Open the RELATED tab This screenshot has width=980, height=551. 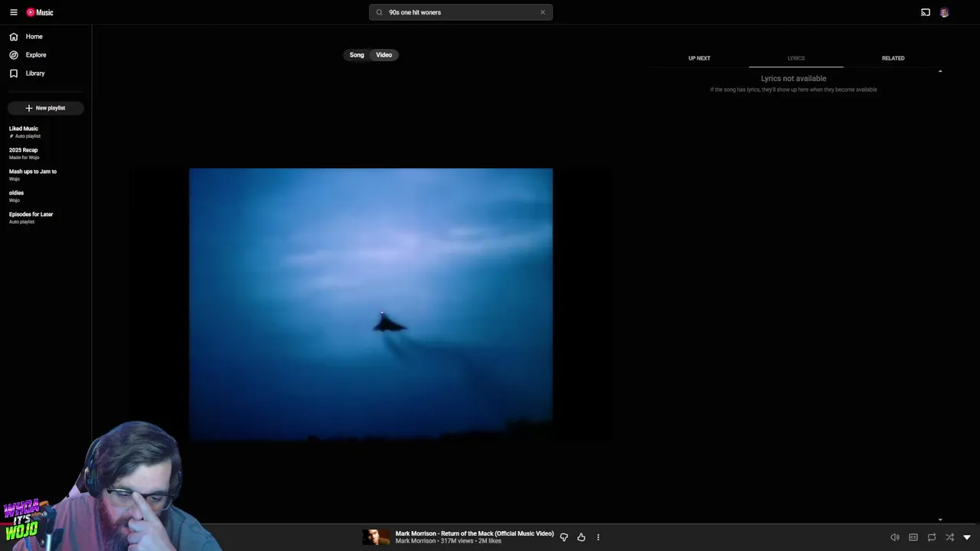pyautogui.click(x=893, y=58)
